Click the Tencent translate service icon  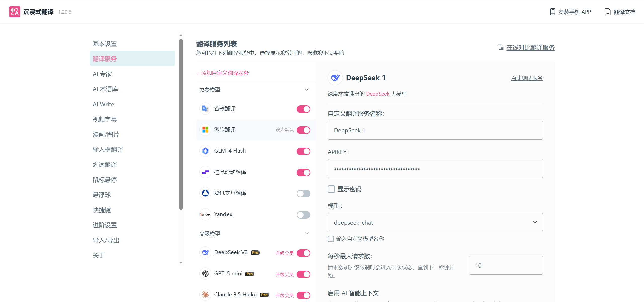pyautogui.click(x=205, y=193)
